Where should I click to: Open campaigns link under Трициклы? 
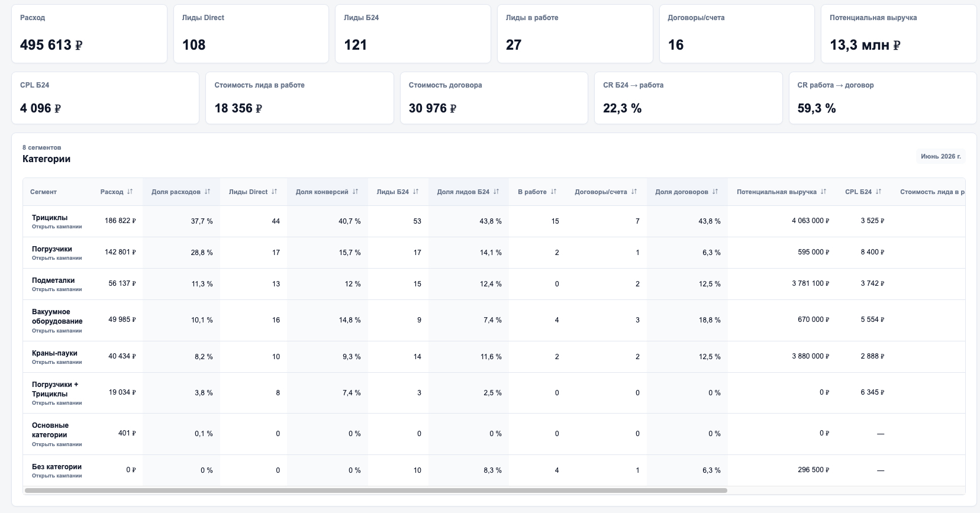point(57,227)
